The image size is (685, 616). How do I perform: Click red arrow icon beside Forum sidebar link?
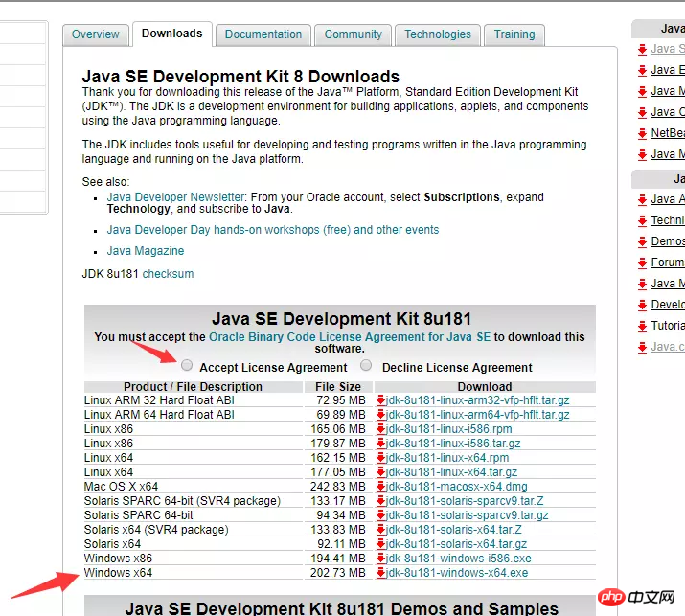642,263
